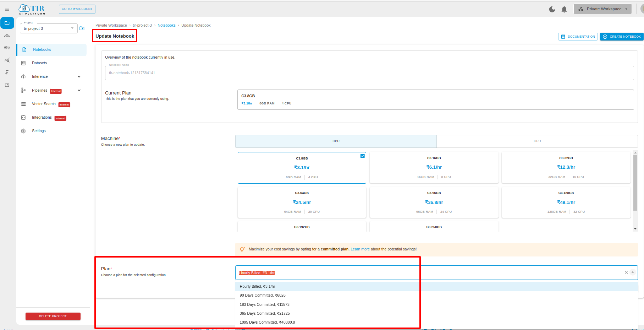Image resolution: width=644 pixels, height=330 pixels.
Task: Select the C3.128GB machine card
Action: click(566, 202)
